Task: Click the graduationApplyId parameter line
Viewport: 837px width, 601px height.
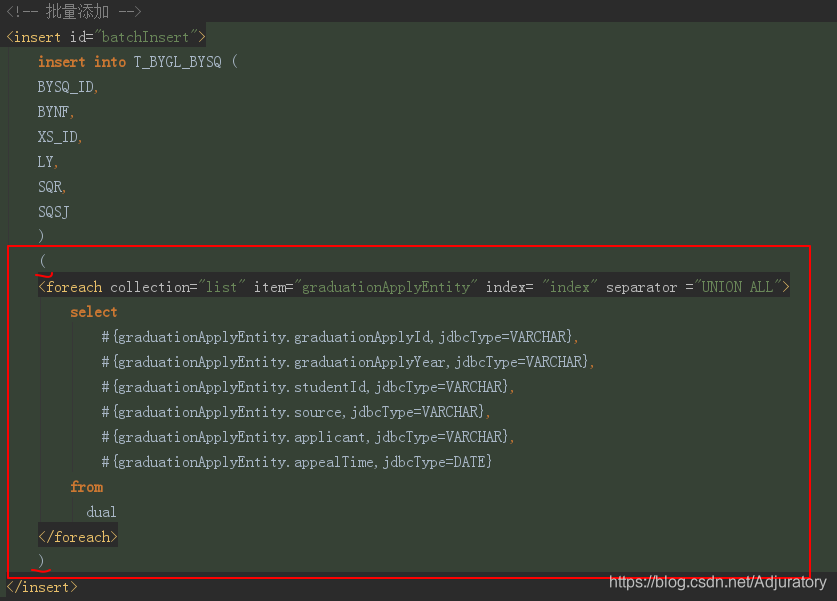Action: point(340,337)
